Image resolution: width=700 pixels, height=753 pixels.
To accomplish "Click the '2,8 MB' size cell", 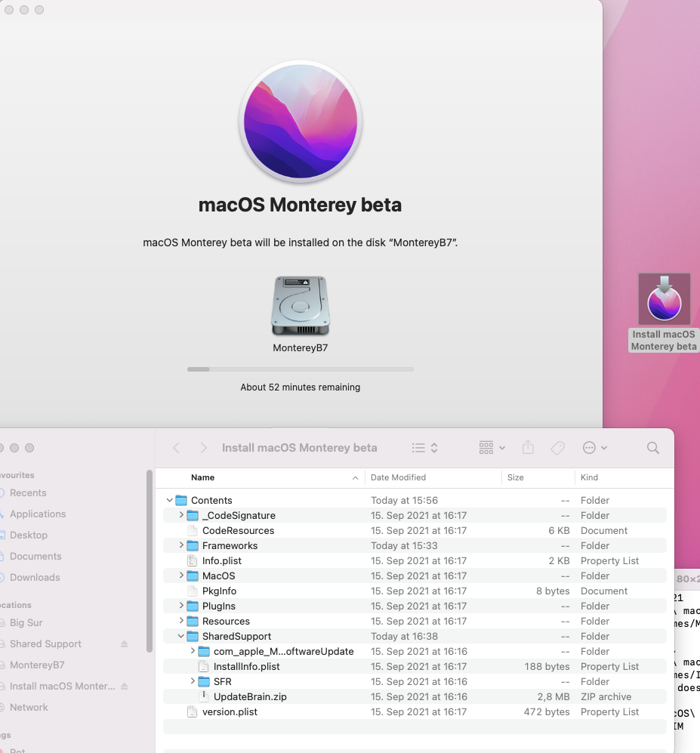I will pyautogui.click(x=553, y=697).
